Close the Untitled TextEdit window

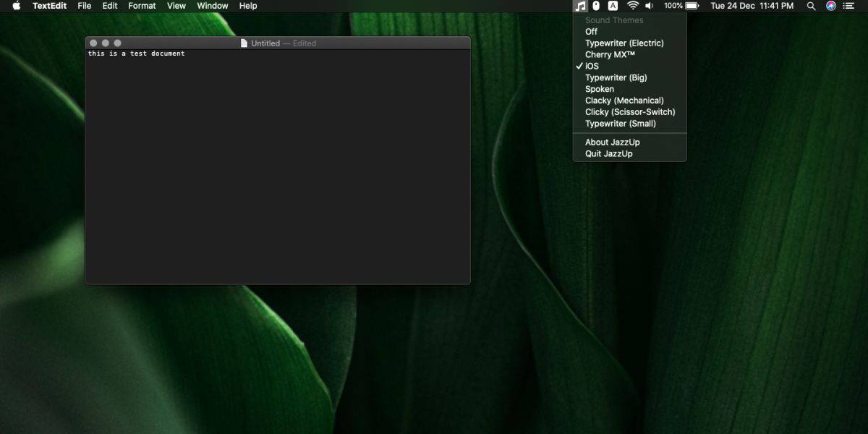[93, 43]
